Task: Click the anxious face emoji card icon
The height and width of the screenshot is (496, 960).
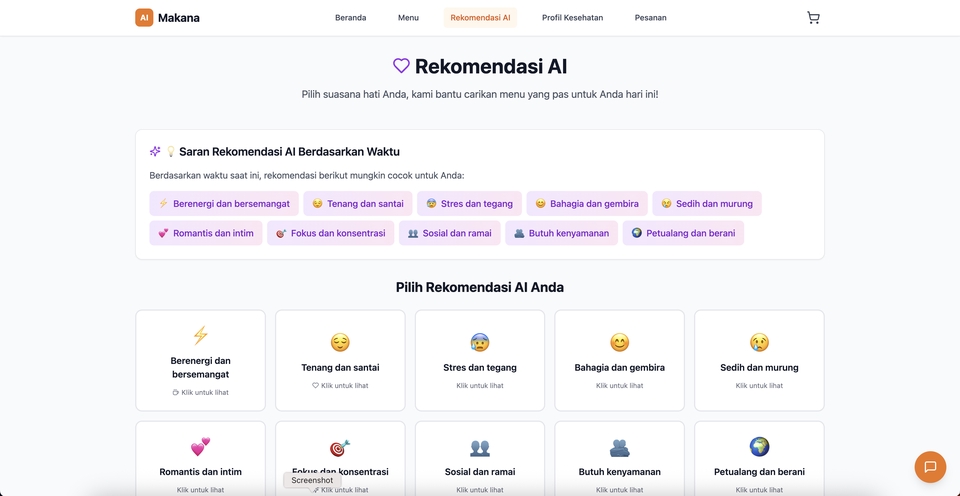Action: pyautogui.click(x=480, y=342)
